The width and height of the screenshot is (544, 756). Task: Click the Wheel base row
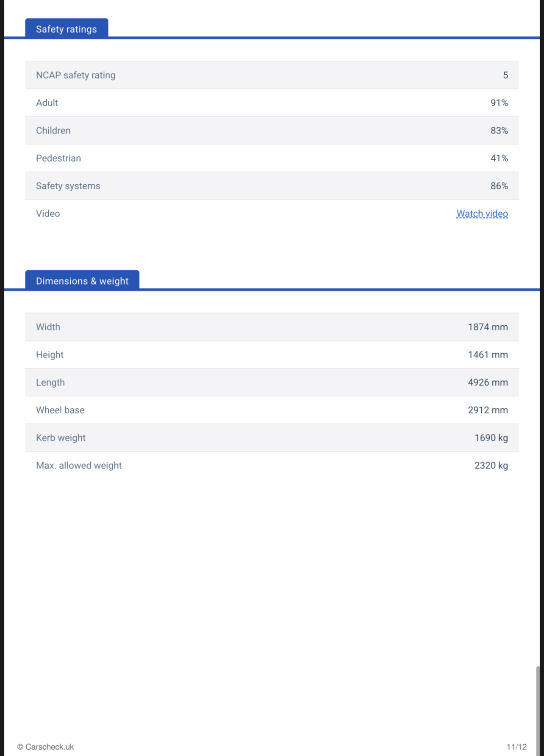click(x=272, y=410)
